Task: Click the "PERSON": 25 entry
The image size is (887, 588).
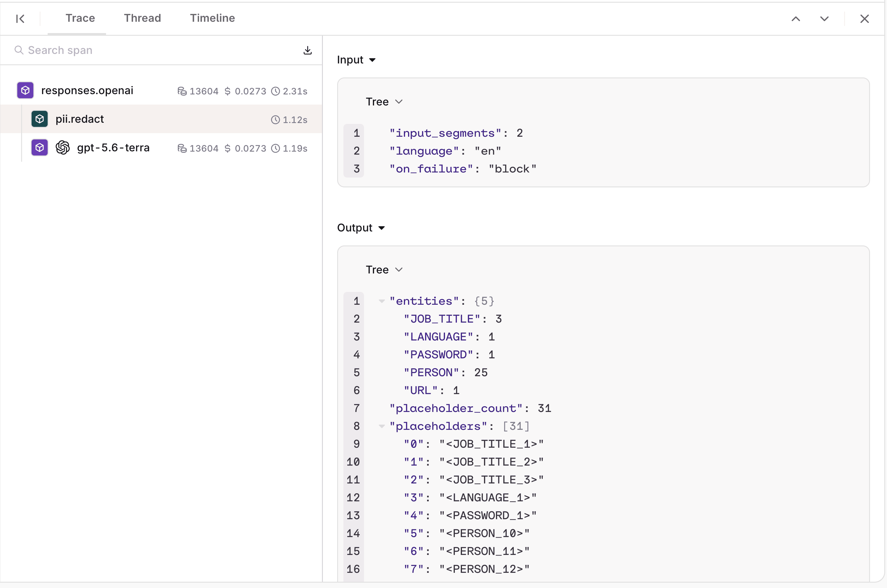Action: (x=445, y=372)
